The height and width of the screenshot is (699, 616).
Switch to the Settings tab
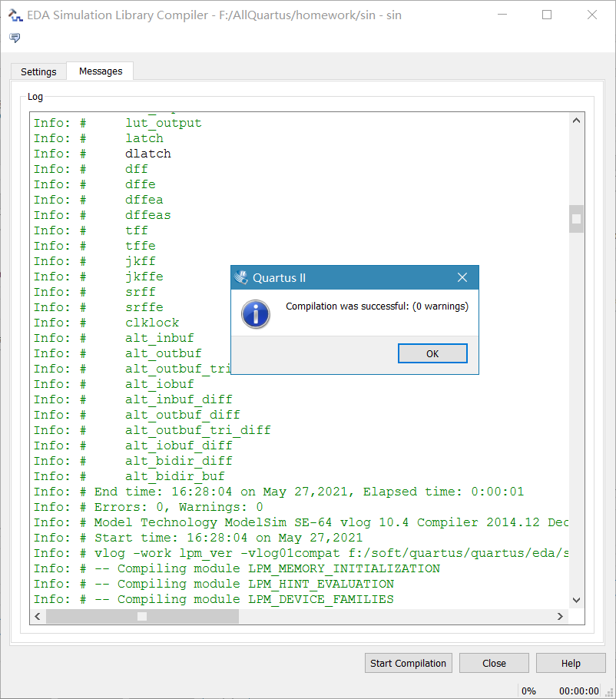click(x=38, y=71)
